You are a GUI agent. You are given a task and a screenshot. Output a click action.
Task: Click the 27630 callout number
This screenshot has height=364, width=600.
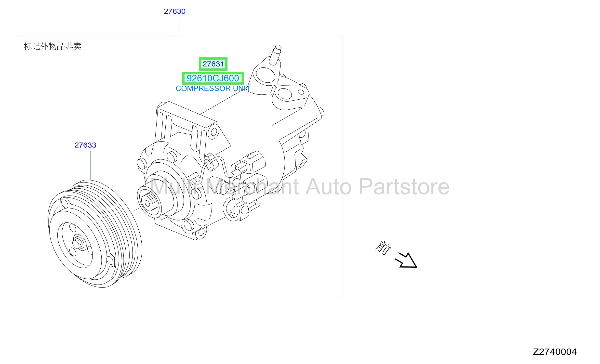pyautogui.click(x=174, y=11)
